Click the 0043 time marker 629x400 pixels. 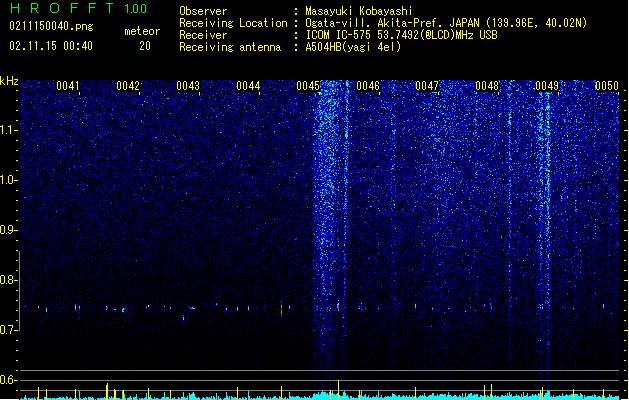[x=188, y=85]
